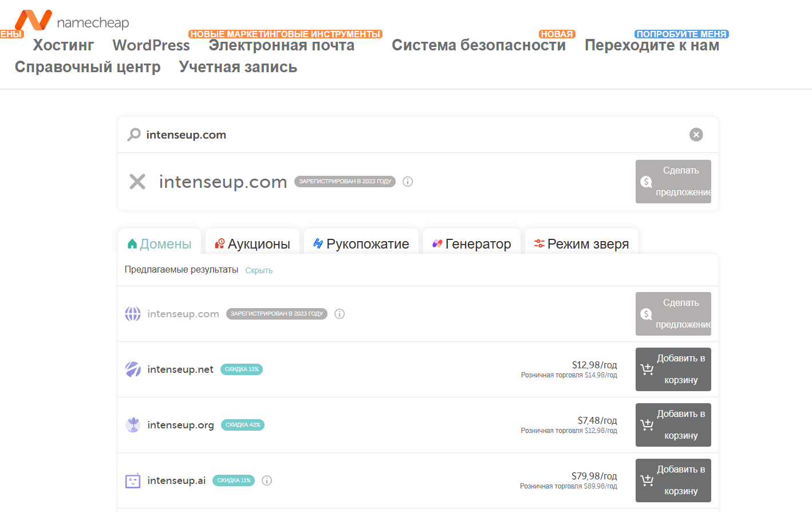Clear the search field with the X button

click(x=696, y=135)
